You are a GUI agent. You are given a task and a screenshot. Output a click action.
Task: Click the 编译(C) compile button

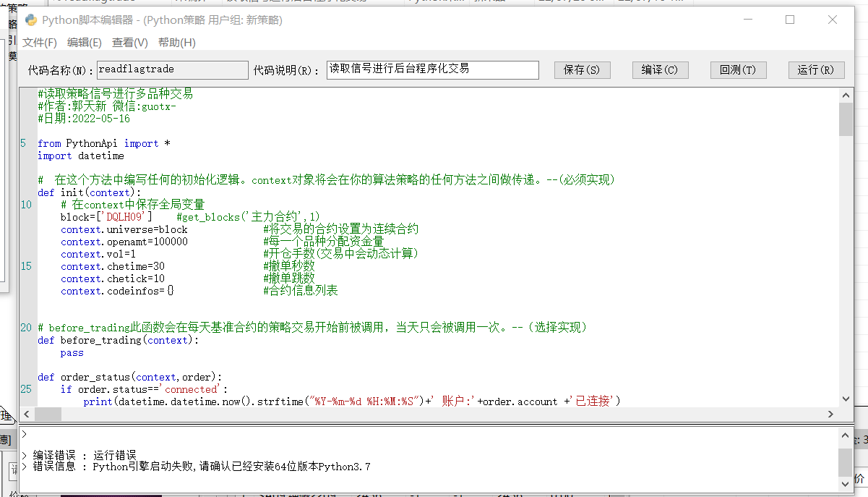point(660,70)
